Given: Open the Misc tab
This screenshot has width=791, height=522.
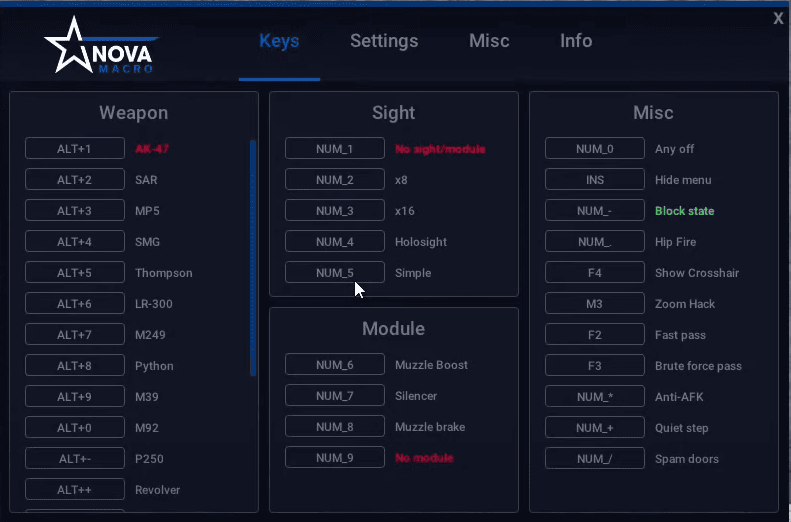Looking at the screenshot, I should 489,41.
